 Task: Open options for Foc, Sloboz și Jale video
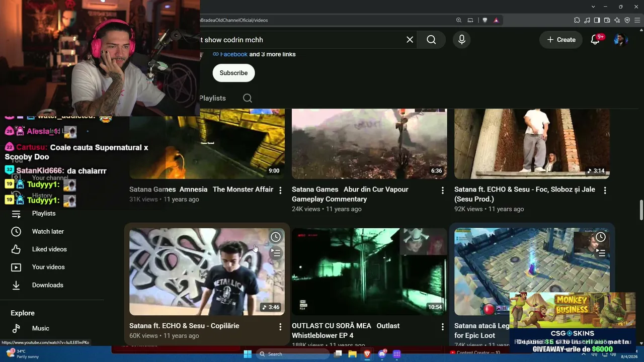(x=605, y=191)
